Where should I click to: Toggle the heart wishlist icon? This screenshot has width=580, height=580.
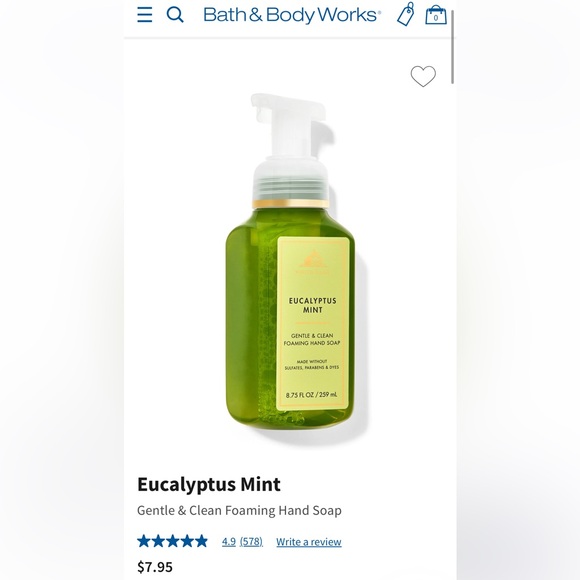point(423,76)
